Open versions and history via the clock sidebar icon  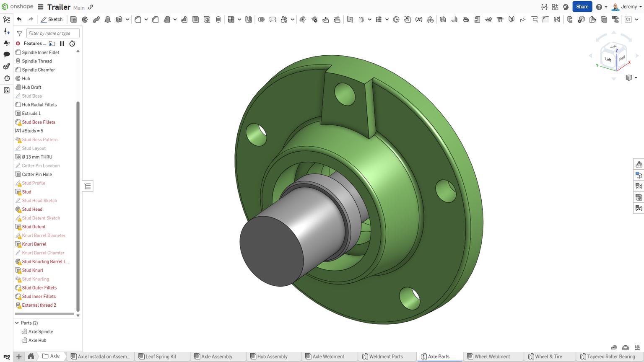tap(6, 78)
